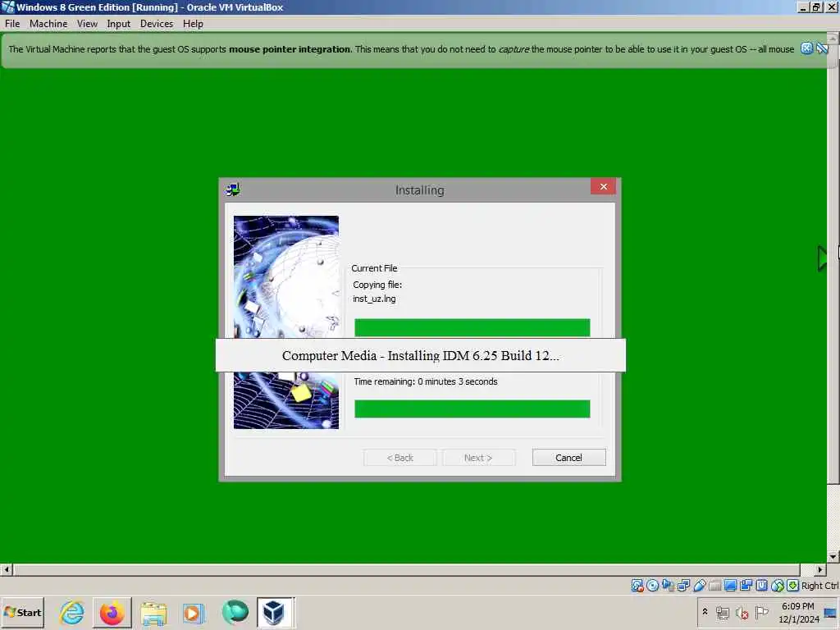Click the installer icon in the Installing title bar
This screenshot has height=630, width=840.
tap(233, 189)
